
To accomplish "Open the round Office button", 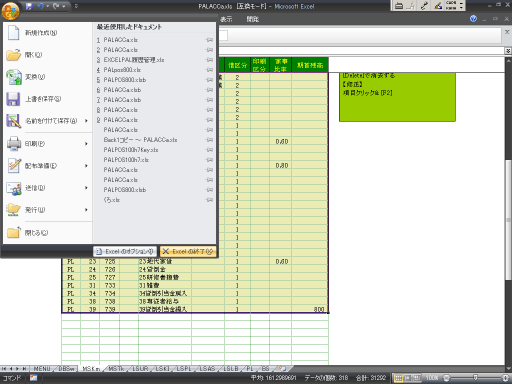I will coord(10,10).
